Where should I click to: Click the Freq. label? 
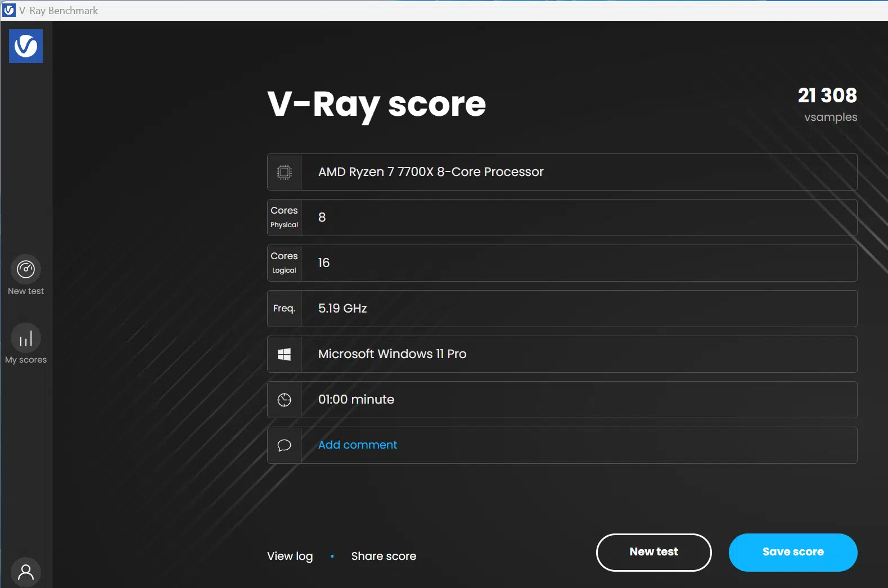(x=284, y=309)
